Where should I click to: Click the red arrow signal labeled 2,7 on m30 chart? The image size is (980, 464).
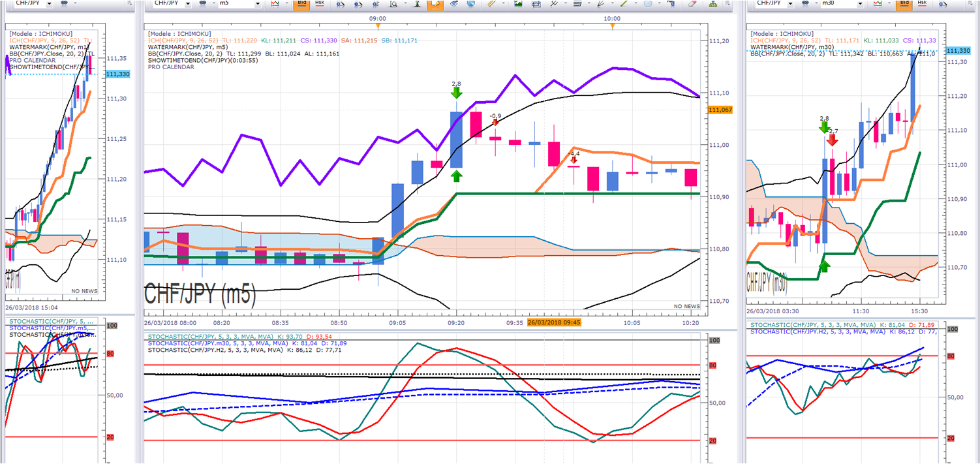click(833, 139)
